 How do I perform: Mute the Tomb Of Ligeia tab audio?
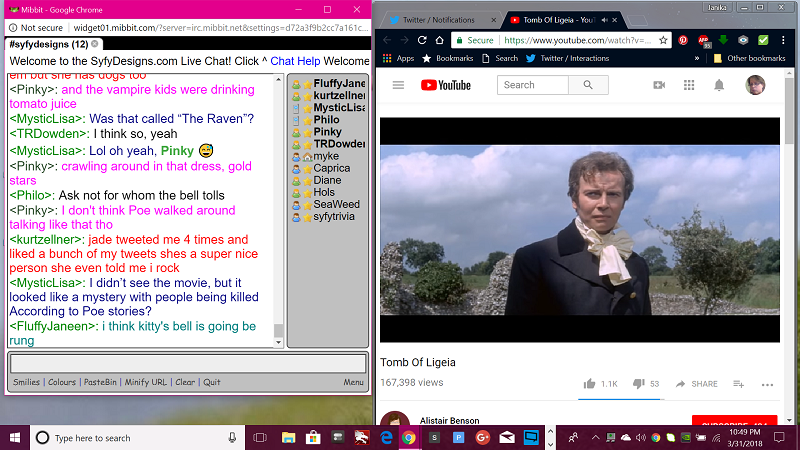[604, 20]
